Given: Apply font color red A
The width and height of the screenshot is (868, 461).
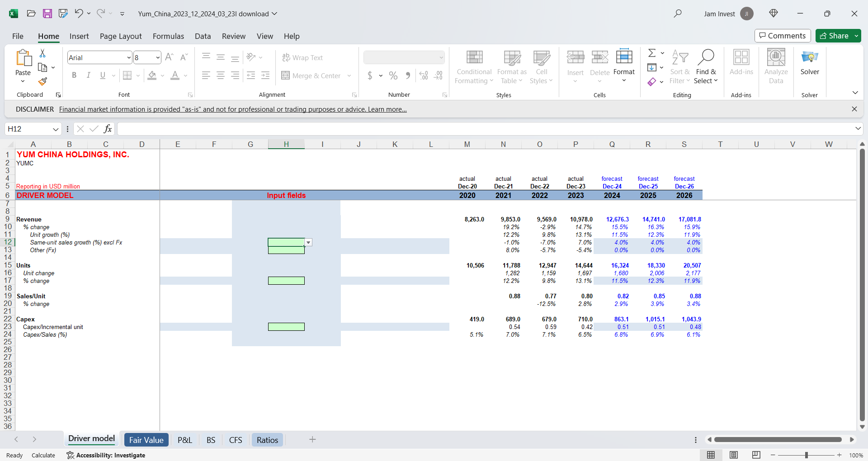Looking at the screenshot, I should coord(175,75).
